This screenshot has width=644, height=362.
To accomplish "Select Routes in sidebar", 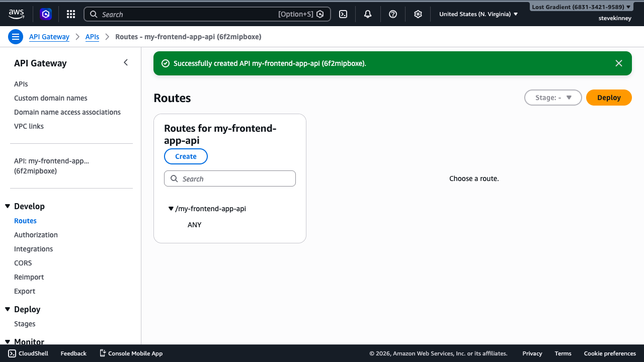I will [x=25, y=221].
